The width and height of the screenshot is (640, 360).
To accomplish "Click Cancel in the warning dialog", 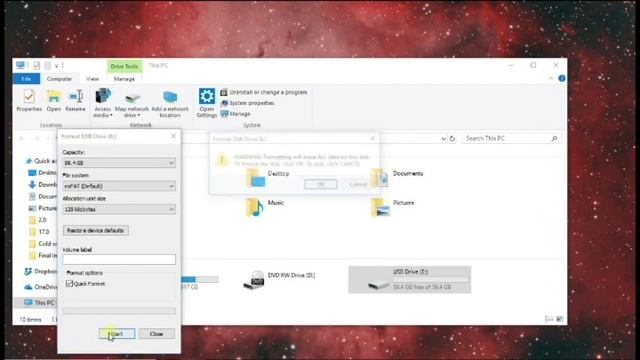I will [358, 184].
